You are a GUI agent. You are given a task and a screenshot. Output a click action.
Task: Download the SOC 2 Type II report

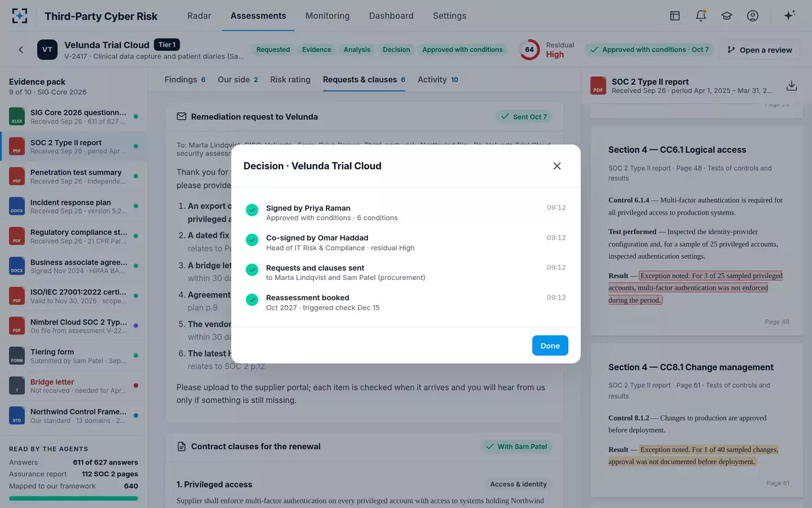[x=792, y=86]
